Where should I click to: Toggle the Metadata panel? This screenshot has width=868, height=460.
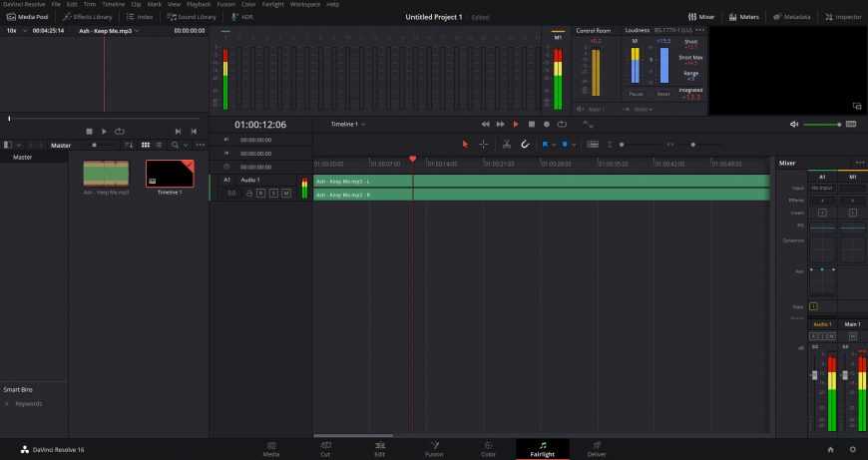pyautogui.click(x=791, y=17)
